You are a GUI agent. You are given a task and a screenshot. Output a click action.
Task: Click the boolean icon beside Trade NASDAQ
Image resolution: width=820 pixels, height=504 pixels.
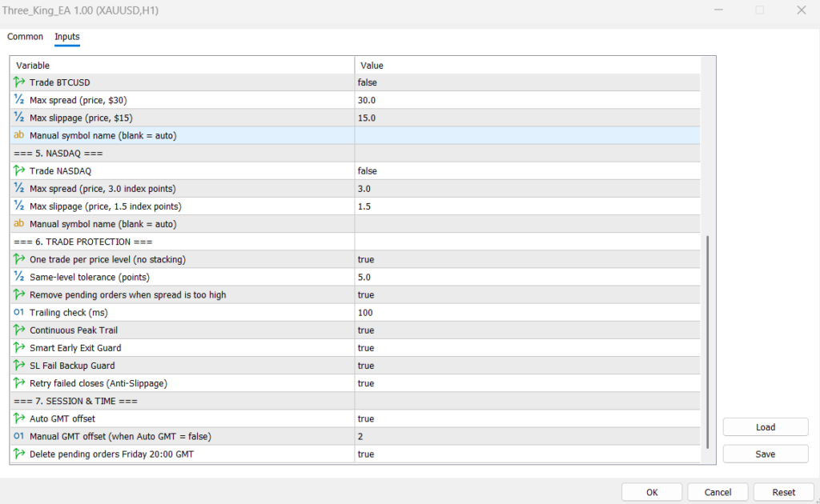tap(19, 170)
